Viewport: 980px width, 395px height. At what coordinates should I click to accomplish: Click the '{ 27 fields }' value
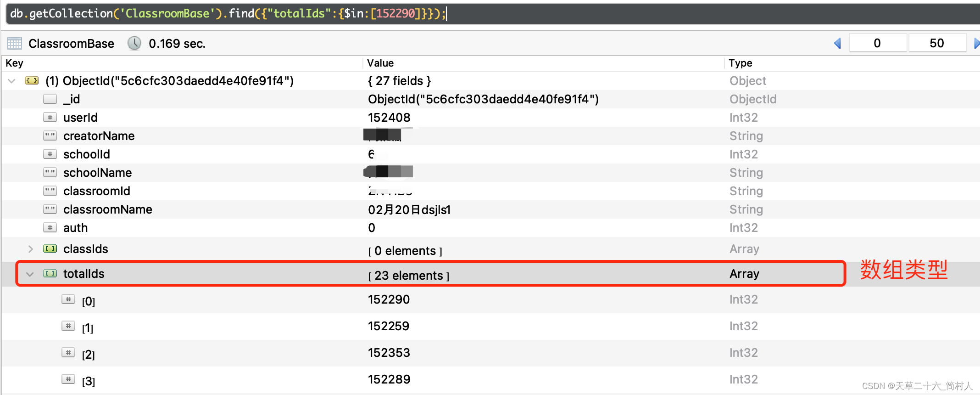[x=399, y=81]
